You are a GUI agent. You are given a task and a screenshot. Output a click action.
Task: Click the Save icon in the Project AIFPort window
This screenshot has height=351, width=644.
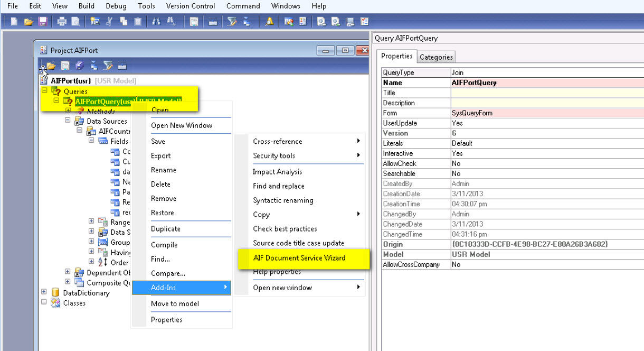[x=79, y=65]
